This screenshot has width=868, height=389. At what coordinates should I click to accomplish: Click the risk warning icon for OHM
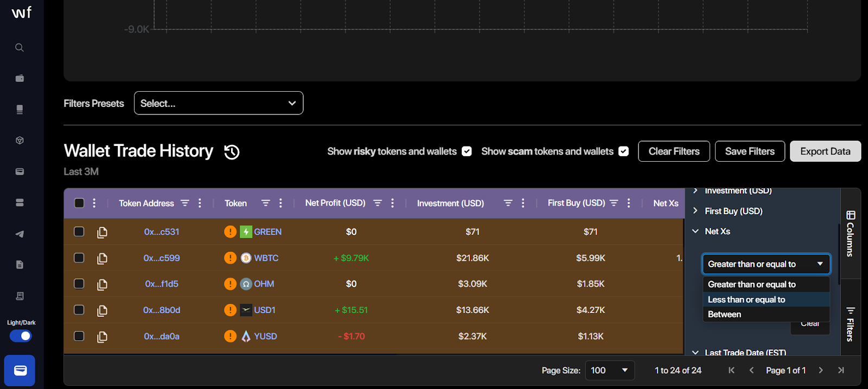230,284
